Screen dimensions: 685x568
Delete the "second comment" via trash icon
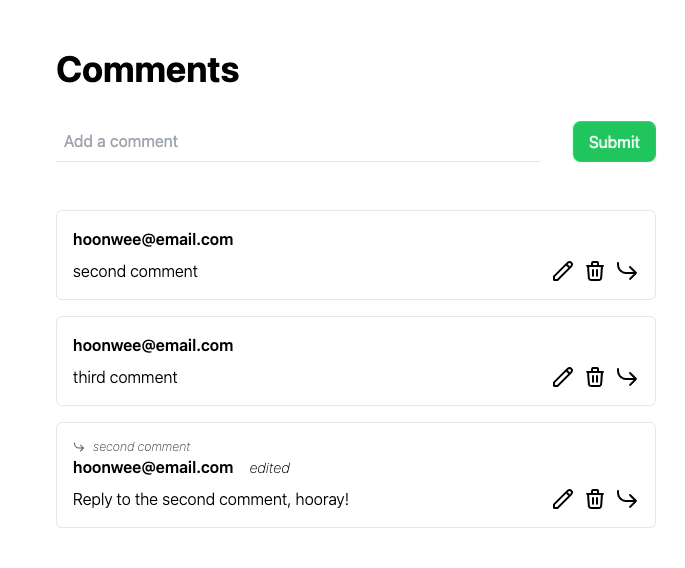coord(595,271)
